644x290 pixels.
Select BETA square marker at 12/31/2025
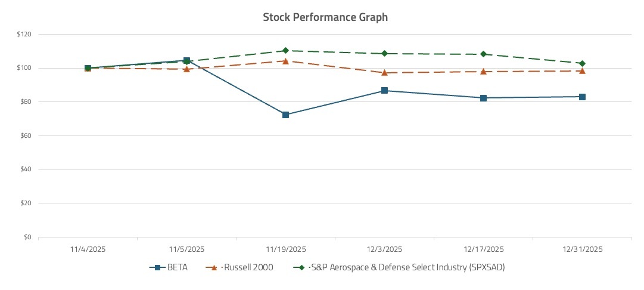582,97
